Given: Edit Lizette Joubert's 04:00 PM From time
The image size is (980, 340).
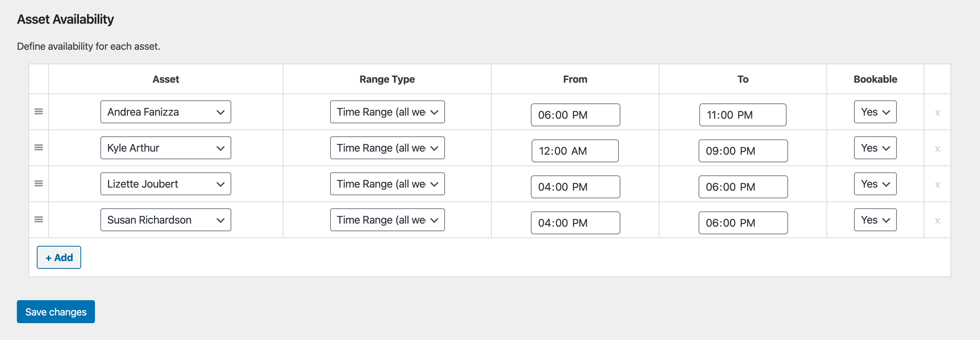Looking at the screenshot, I should [x=575, y=187].
